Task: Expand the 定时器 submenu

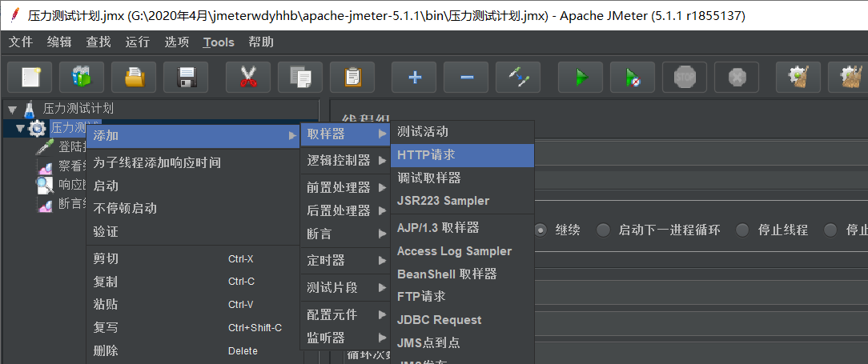Action: [x=345, y=260]
